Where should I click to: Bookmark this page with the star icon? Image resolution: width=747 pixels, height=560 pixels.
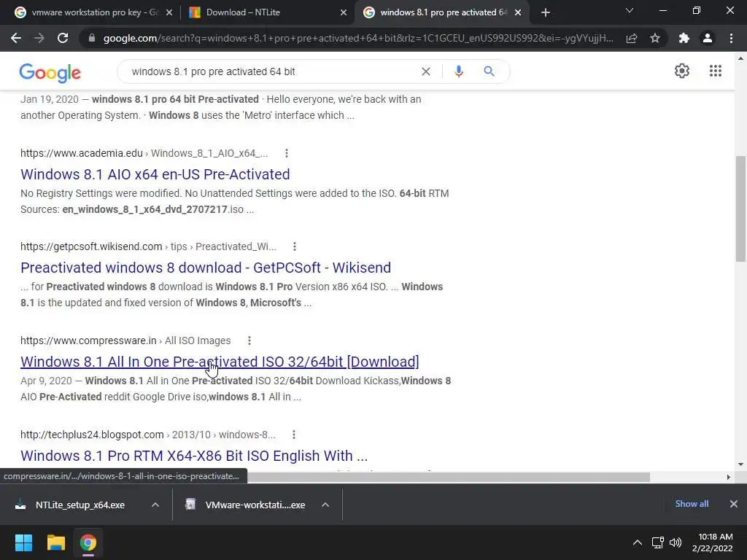655,38
